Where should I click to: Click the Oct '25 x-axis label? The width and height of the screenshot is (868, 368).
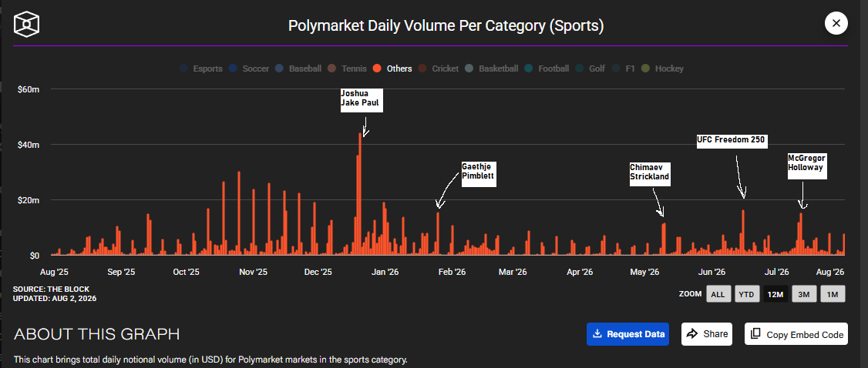pos(186,272)
